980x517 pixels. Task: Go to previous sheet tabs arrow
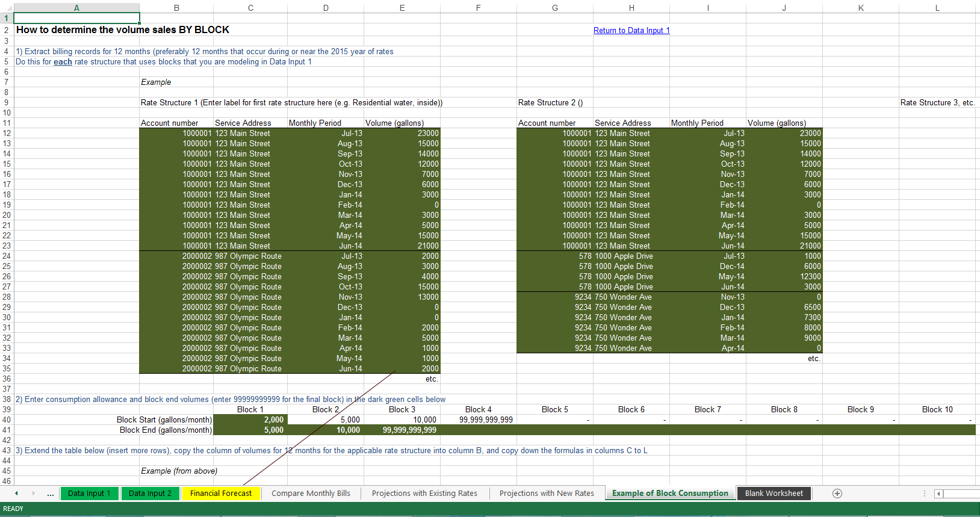coord(17,494)
